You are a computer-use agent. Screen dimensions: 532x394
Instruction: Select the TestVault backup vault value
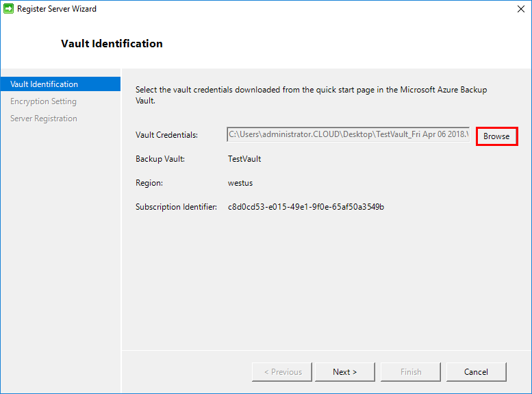[244, 159]
